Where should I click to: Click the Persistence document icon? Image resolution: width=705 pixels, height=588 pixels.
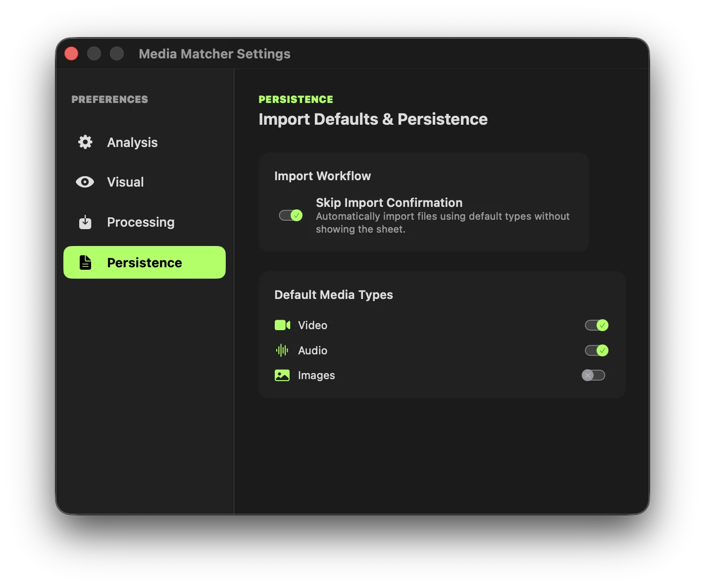click(85, 262)
